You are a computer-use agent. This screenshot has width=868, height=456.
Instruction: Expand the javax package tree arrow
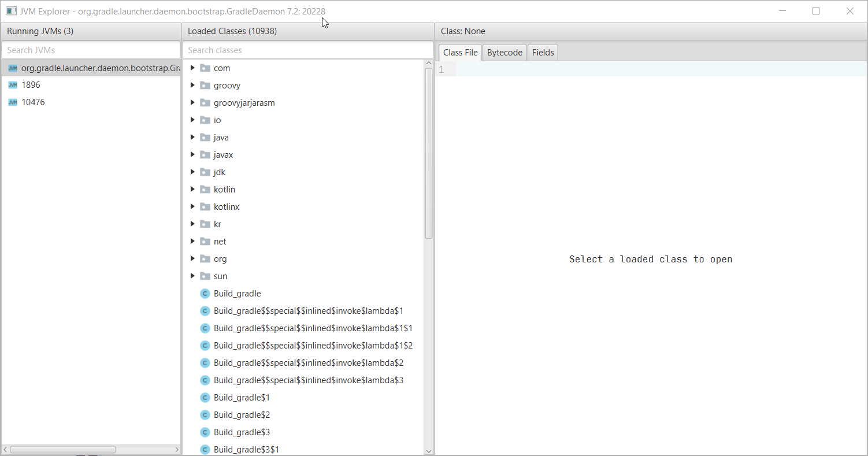point(192,155)
